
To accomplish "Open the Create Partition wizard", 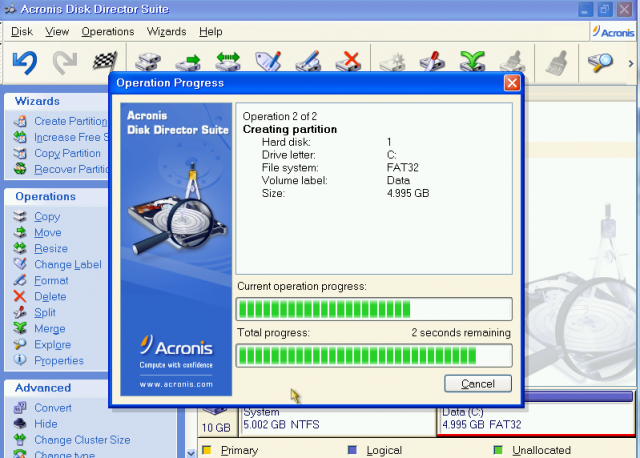I will click(71, 121).
